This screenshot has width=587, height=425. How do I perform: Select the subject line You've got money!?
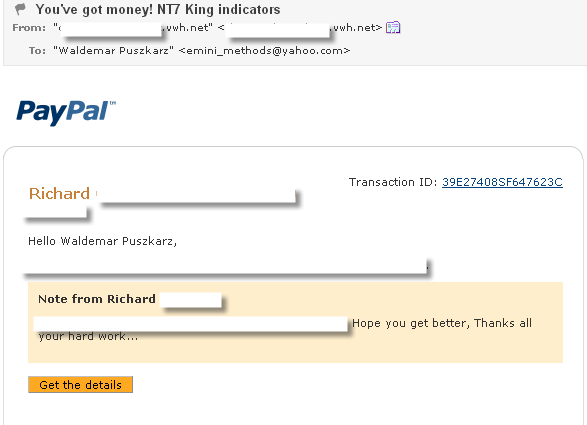(94, 9)
